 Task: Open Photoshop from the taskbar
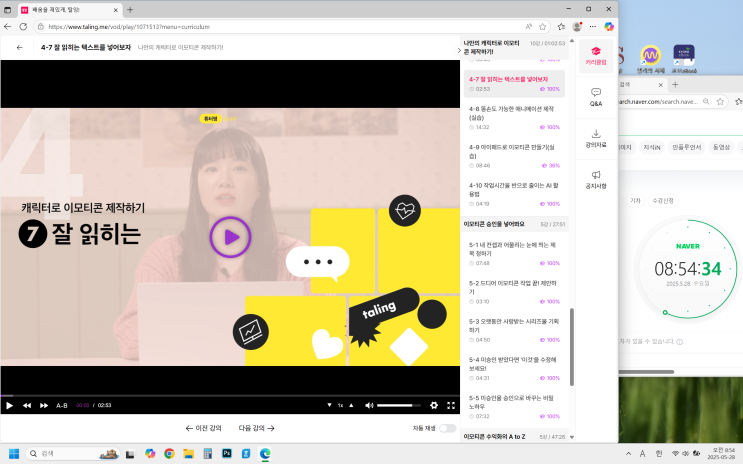227,454
